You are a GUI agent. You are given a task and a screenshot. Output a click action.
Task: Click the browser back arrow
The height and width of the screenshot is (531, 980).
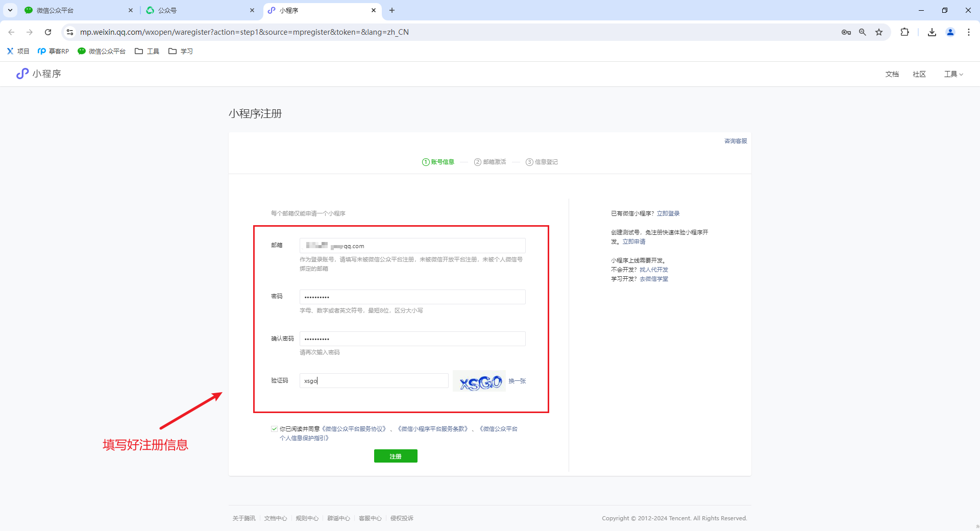click(x=11, y=32)
